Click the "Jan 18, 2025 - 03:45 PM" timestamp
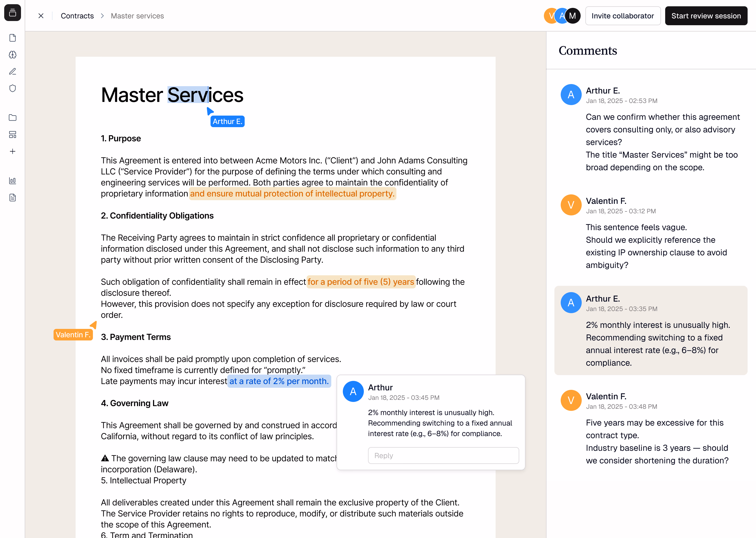The image size is (756, 538). (x=404, y=397)
